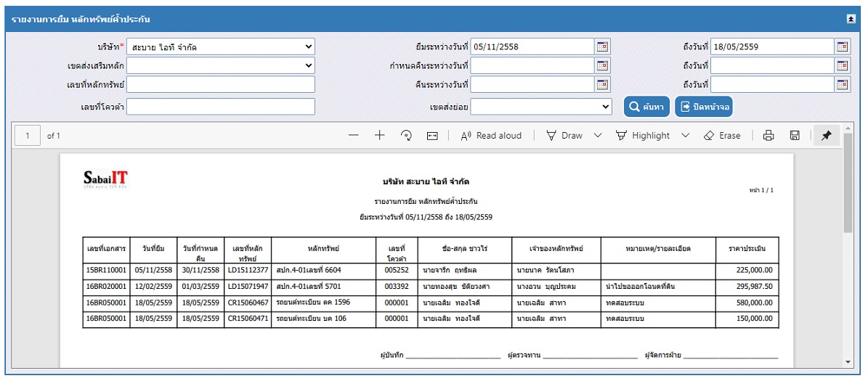
Task: Collapse the report panel header arrow
Action: point(851,19)
